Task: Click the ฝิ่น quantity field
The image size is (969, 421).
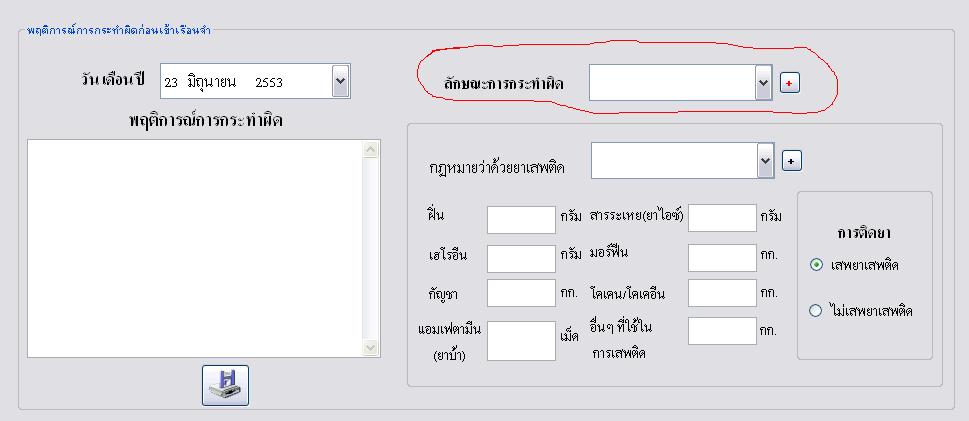Action: (521, 219)
